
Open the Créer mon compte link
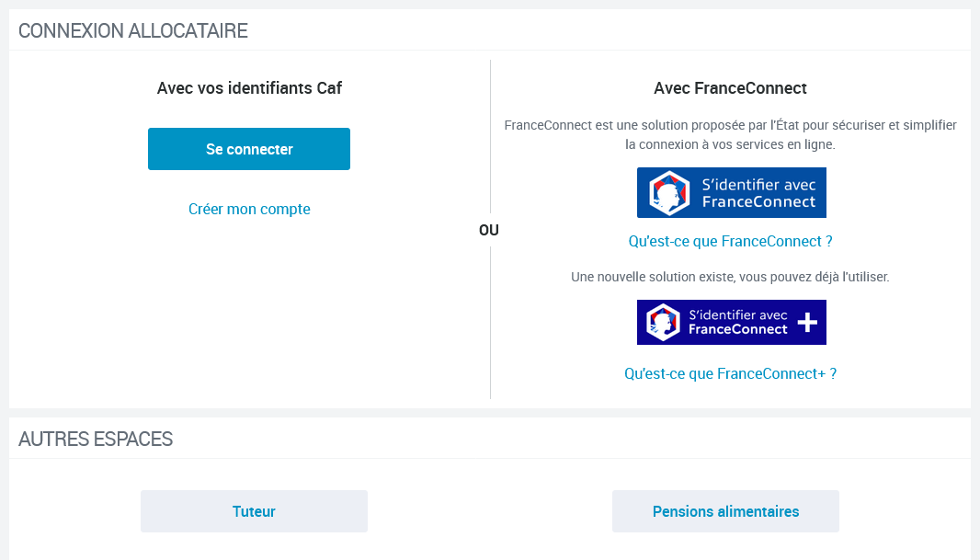[x=249, y=209]
